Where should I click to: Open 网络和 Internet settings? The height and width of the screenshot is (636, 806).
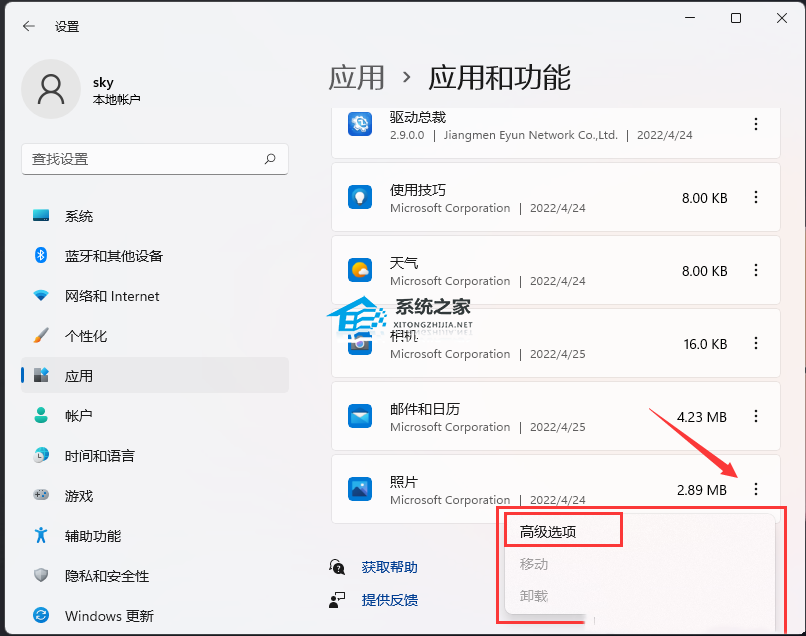[x=155, y=296]
